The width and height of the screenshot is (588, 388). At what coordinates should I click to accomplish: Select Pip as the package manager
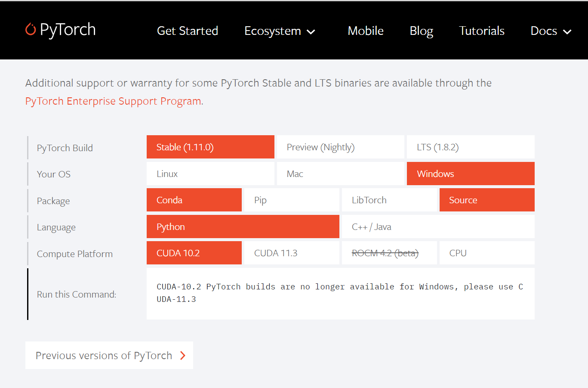(291, 200)
